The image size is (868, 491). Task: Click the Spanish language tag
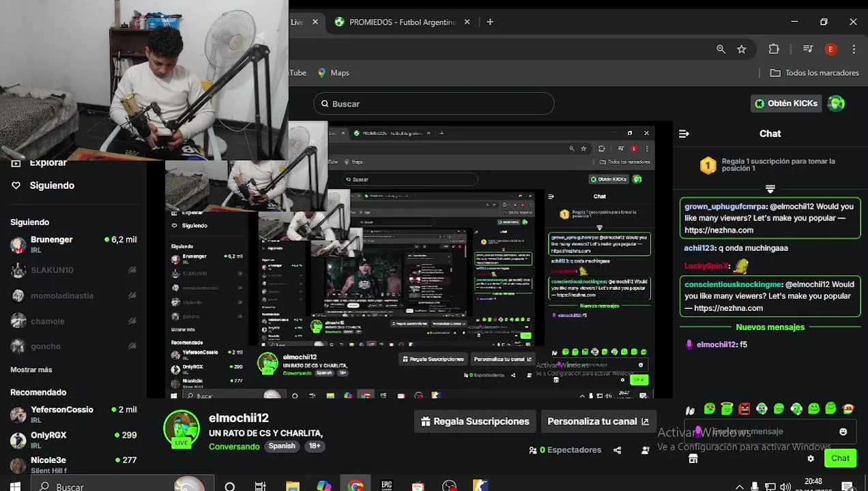pos(282,446)
